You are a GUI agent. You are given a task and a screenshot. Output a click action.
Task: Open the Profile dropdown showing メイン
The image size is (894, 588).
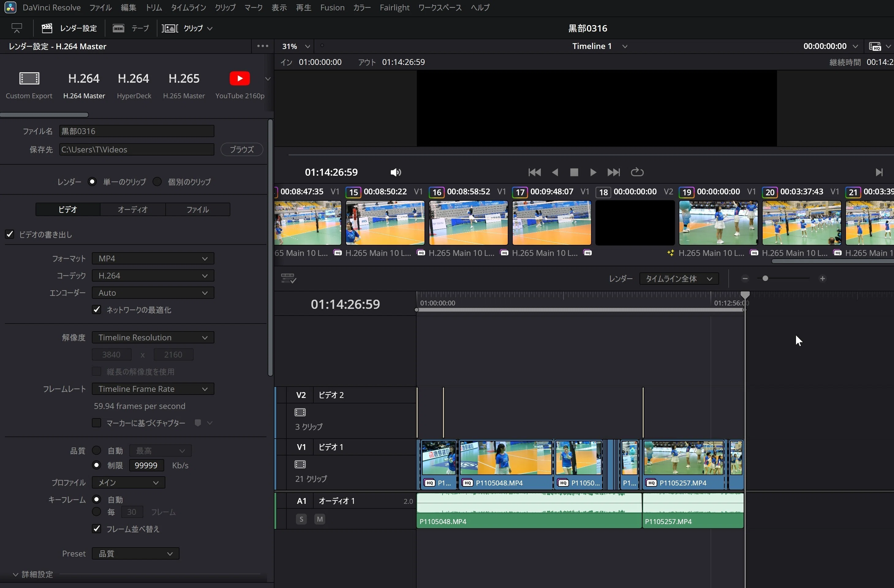(128, 482)
